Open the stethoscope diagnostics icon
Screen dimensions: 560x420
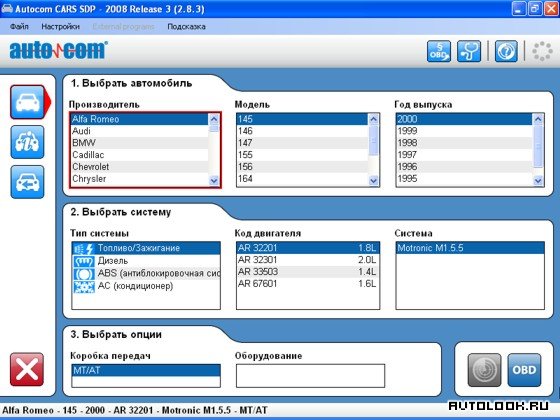[469, 51]
